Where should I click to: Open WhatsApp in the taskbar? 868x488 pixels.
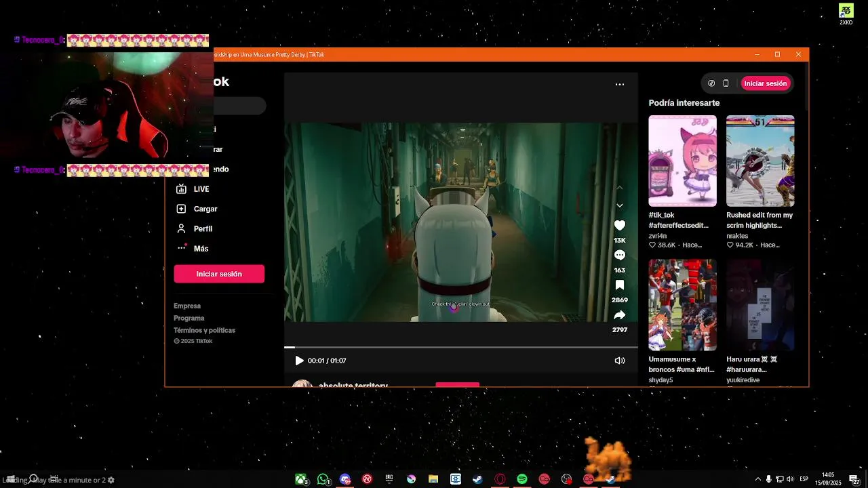coord(323,479)
